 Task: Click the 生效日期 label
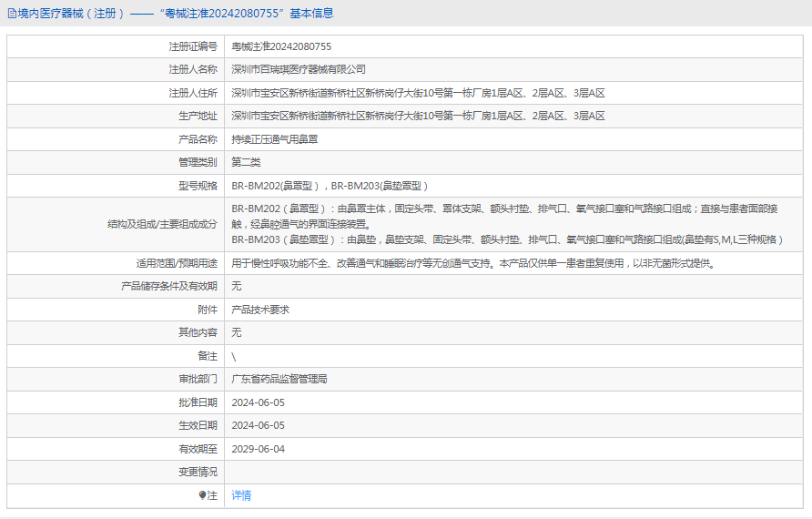198,425
